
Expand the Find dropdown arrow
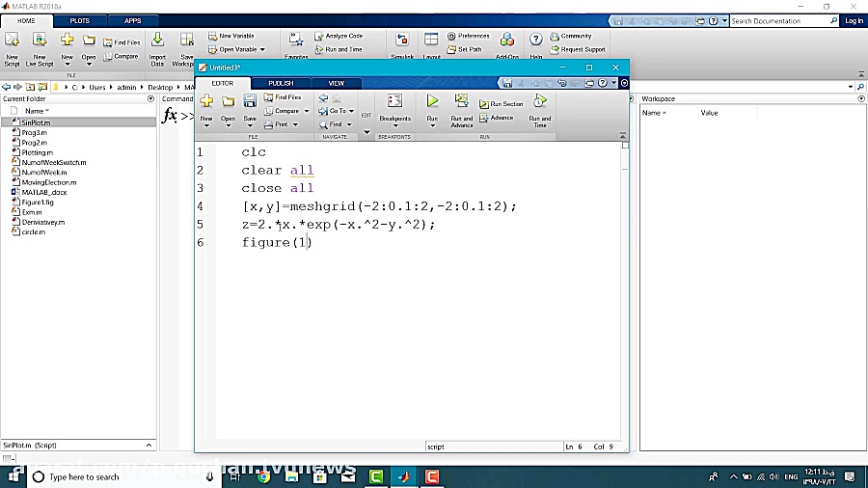tap(349, 125)
